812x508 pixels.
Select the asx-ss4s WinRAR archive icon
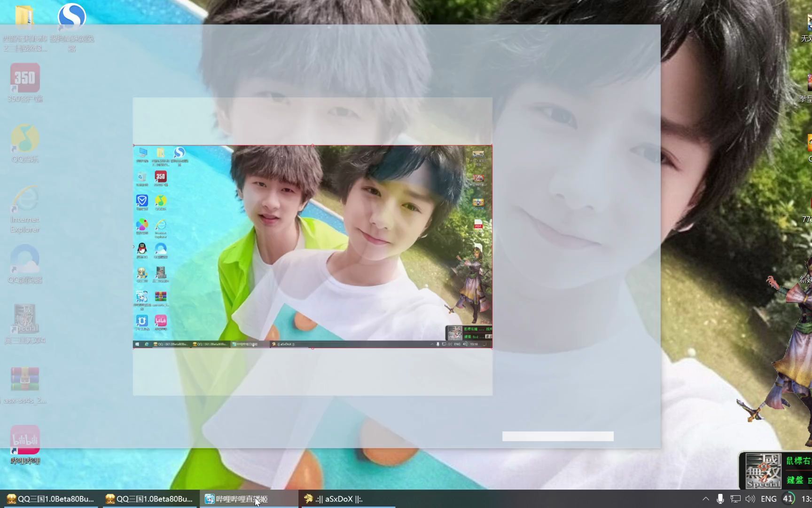25,385
